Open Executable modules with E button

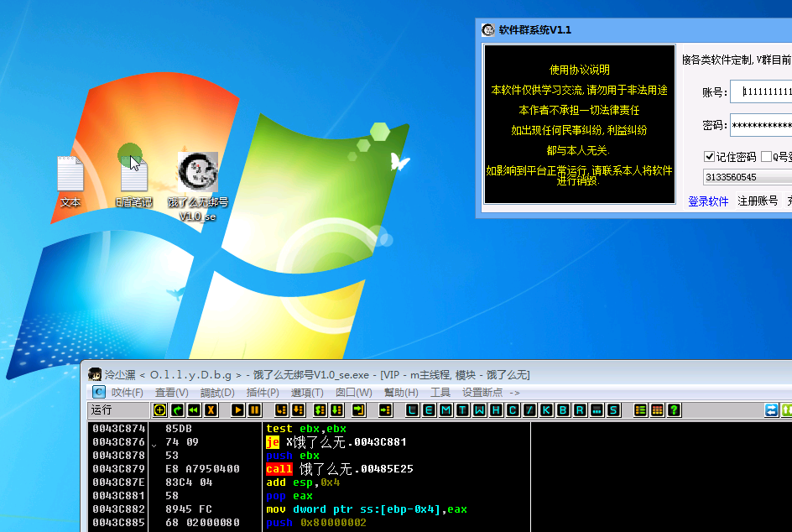click(x=429, y=410)
